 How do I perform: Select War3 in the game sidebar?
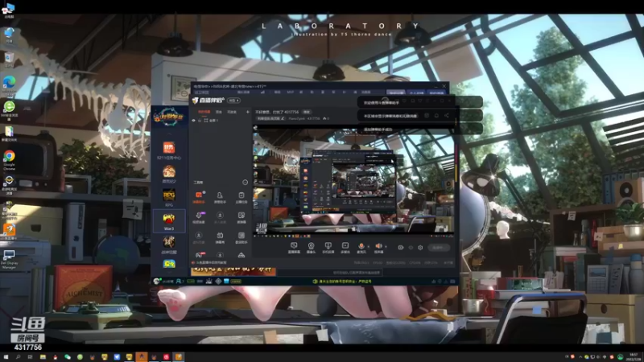point(169,222)
